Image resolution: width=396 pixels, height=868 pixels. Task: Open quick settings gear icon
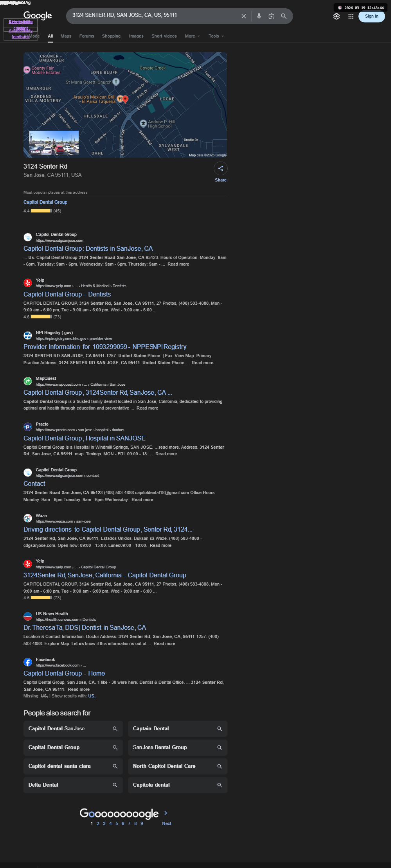click(x=337, y=16)
